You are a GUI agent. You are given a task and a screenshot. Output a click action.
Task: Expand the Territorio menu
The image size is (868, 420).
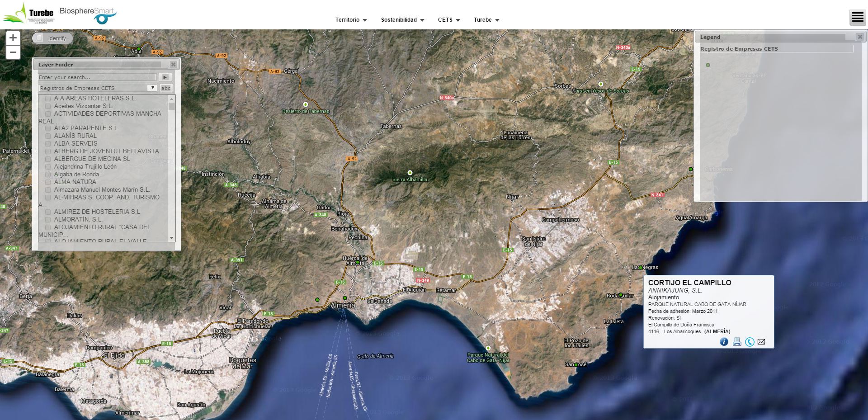pyautogui.click(x=351, y=20)
